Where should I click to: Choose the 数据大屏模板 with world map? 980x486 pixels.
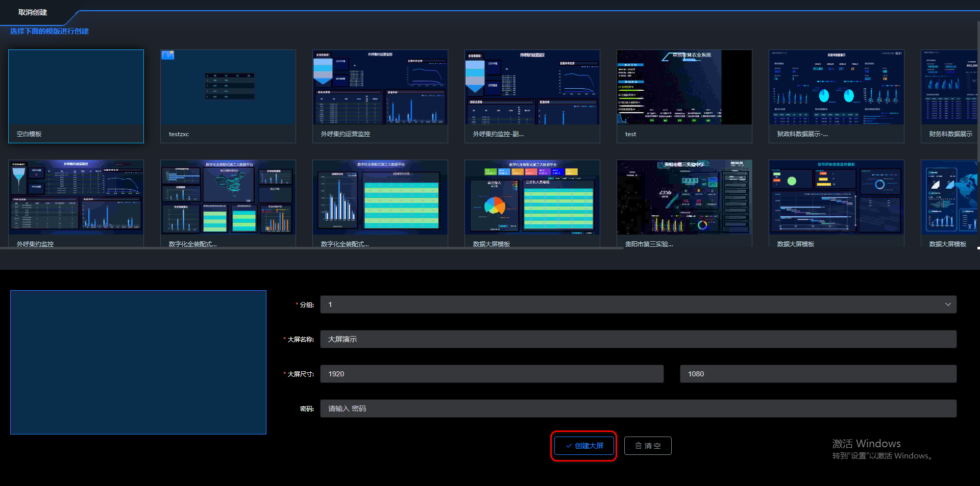pos(950,204)
